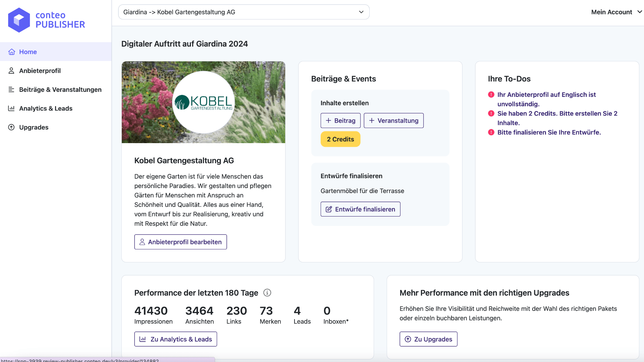
Task: Click the Beiträge & Veranstaltungen list icon
Action: pos(11,89)
